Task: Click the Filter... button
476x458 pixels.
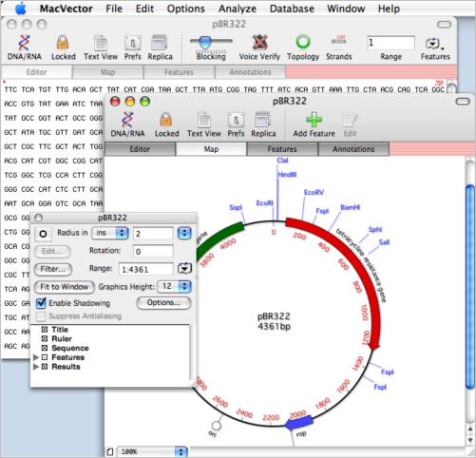Action: point(52,269)
